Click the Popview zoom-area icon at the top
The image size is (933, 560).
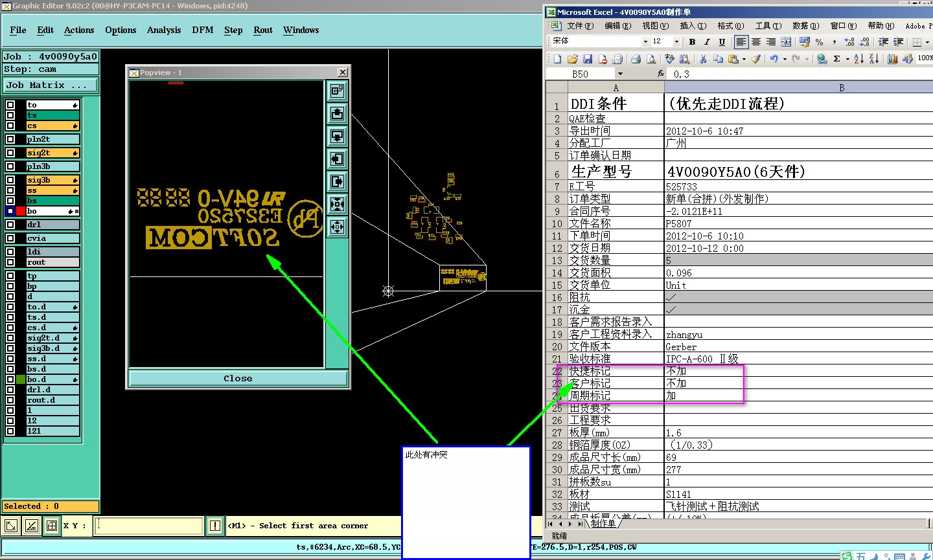[x=337, y=91]
